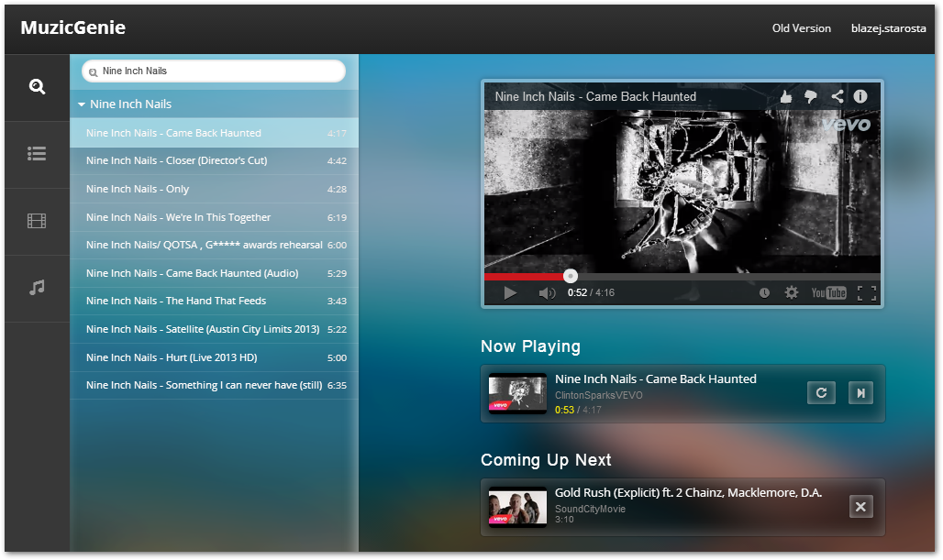Remove Gold Rush from the queue

[860, 507]
